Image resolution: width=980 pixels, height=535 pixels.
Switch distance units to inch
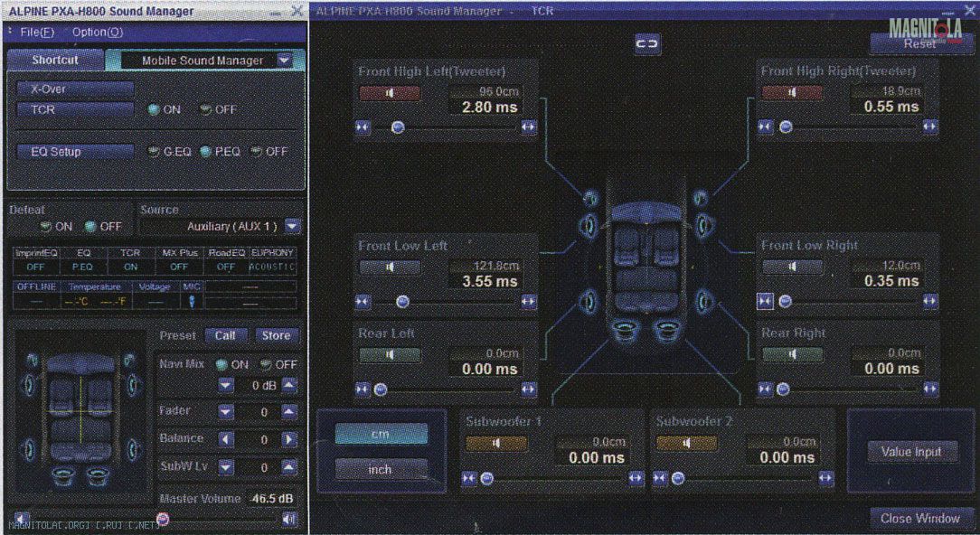382,469
